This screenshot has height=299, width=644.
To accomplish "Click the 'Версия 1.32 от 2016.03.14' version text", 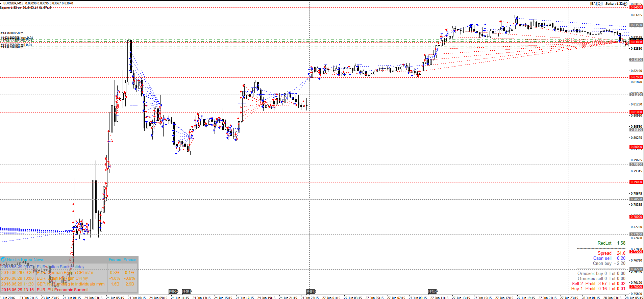I will (x=26, y=7).
